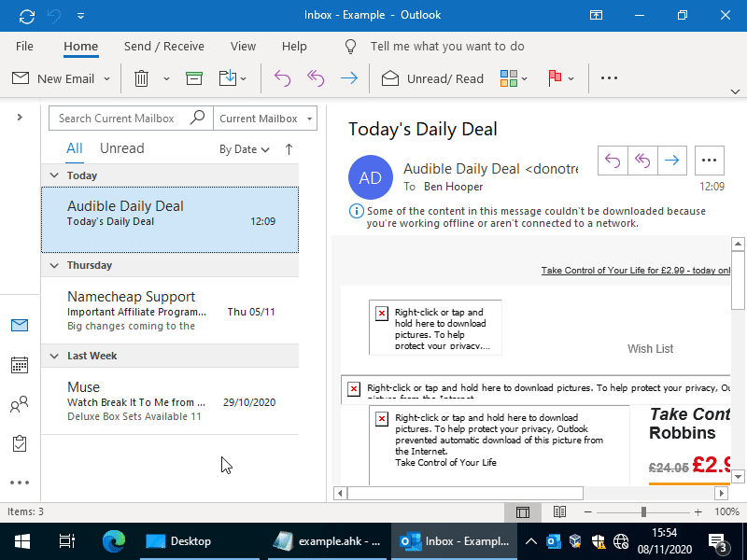Click the Wish List link

(650, 348)
